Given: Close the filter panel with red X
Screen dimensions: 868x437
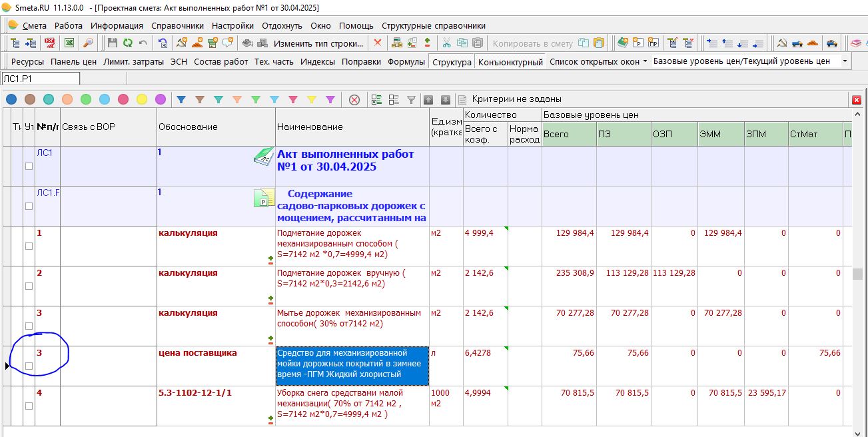Looking at the screenshot, I should [857, 100].
